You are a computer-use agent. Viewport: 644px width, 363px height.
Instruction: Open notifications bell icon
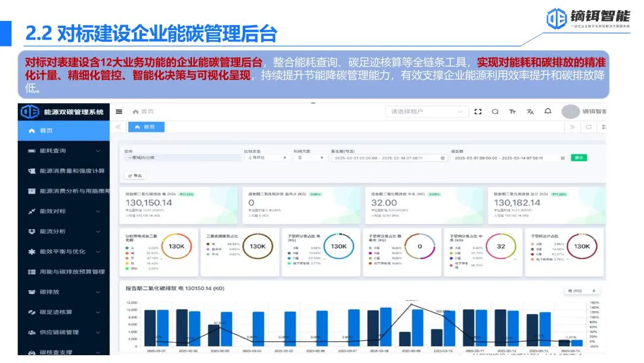547,112
